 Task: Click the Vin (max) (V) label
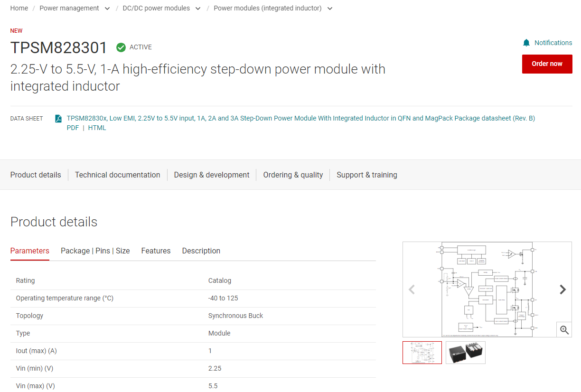point(36,386)
